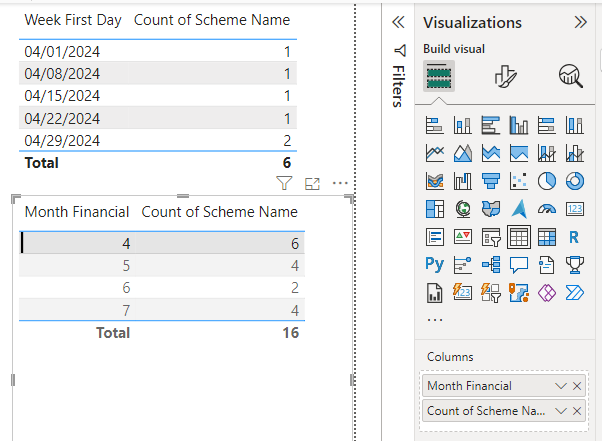Select the R script visual
602x441 pixels.
coord(575,237)
